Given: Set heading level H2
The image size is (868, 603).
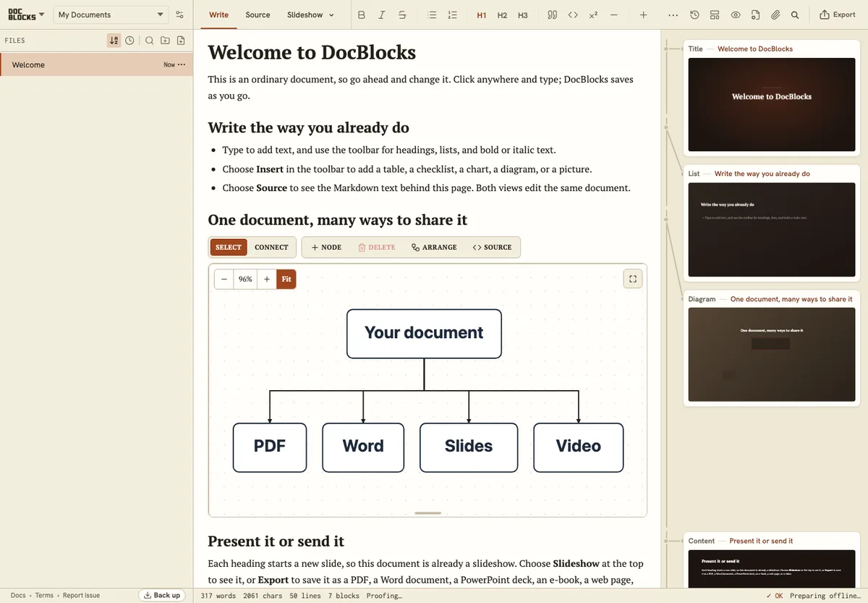Looking at the screenshot, I should (502, 14).
